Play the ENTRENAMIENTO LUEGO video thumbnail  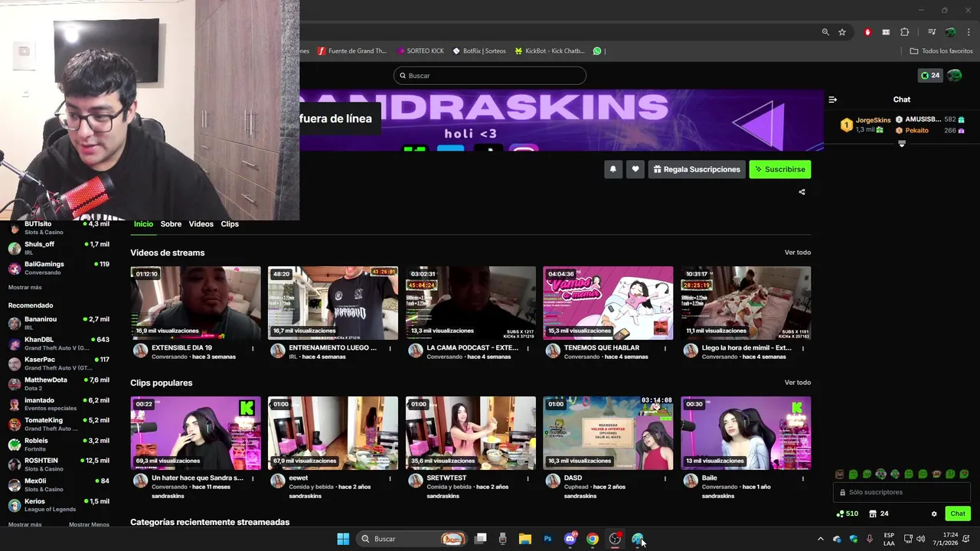click(333, 303)
